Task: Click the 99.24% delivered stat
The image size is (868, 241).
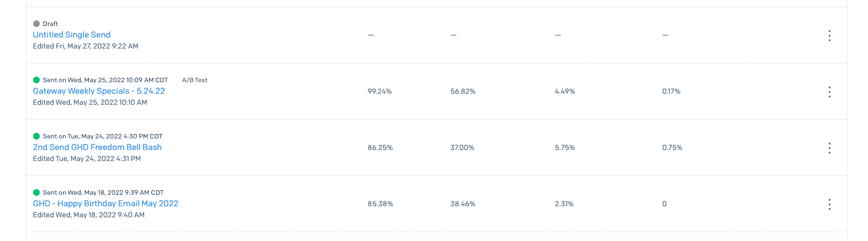Action: pos(380,92)
